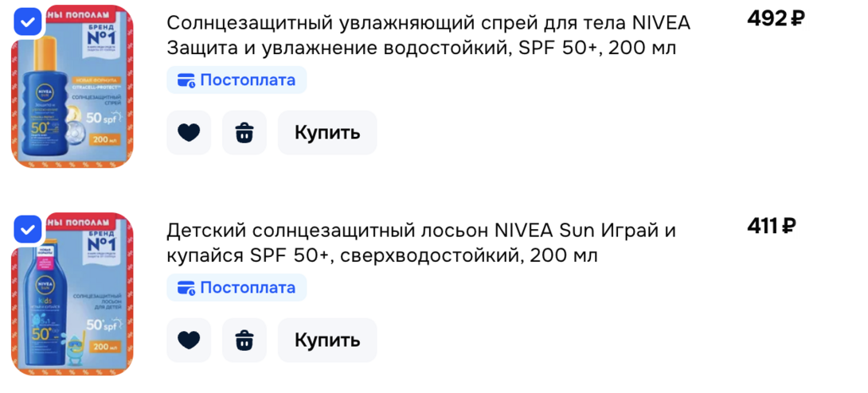Add NIVEA SPF 50+ spray to favorites
The width and height of the screenshot is (868, 393).
coord(189,133)
